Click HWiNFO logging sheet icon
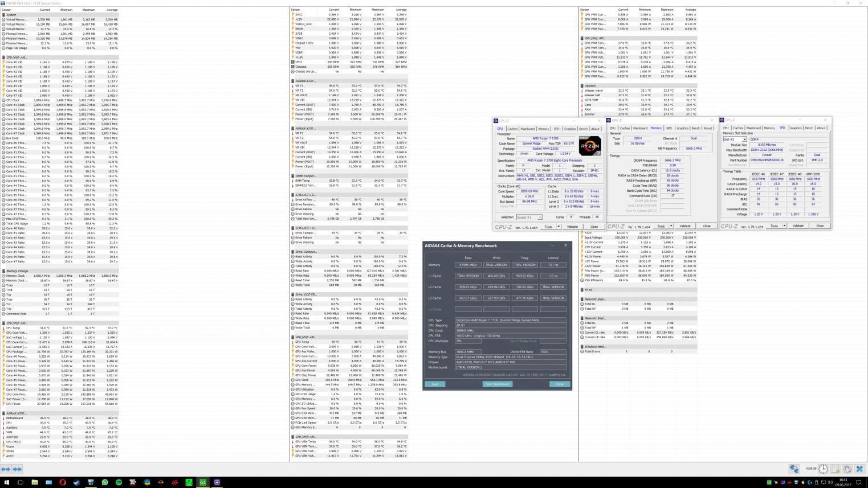The height and width of the screenshot is (488, 868). point(835,469)
